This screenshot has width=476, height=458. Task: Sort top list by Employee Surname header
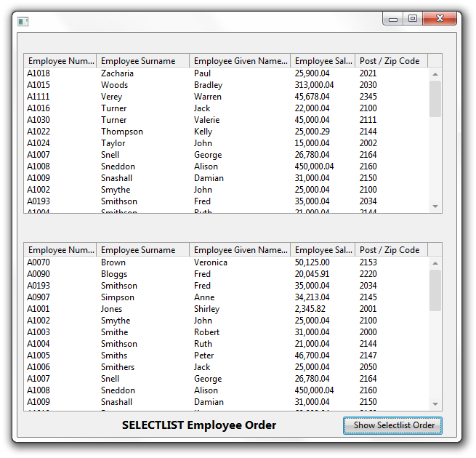point(143,61)
